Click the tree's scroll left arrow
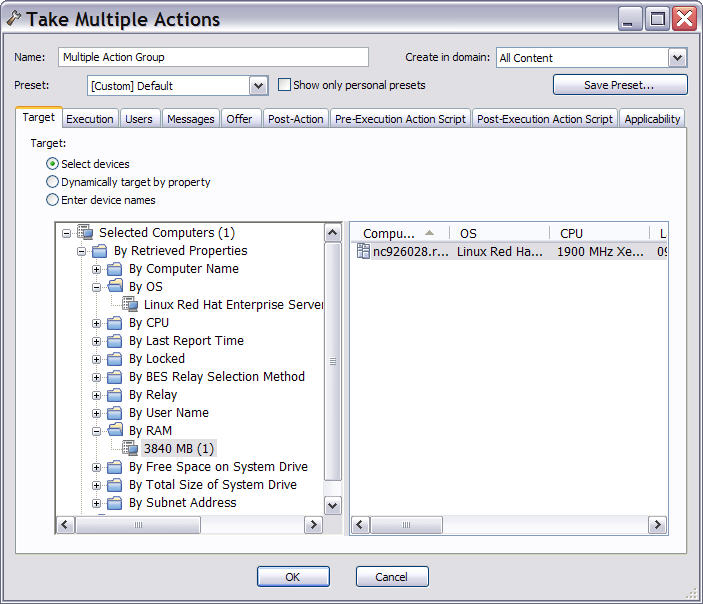Viewport: 703px width, 604px height. (65, 525)
